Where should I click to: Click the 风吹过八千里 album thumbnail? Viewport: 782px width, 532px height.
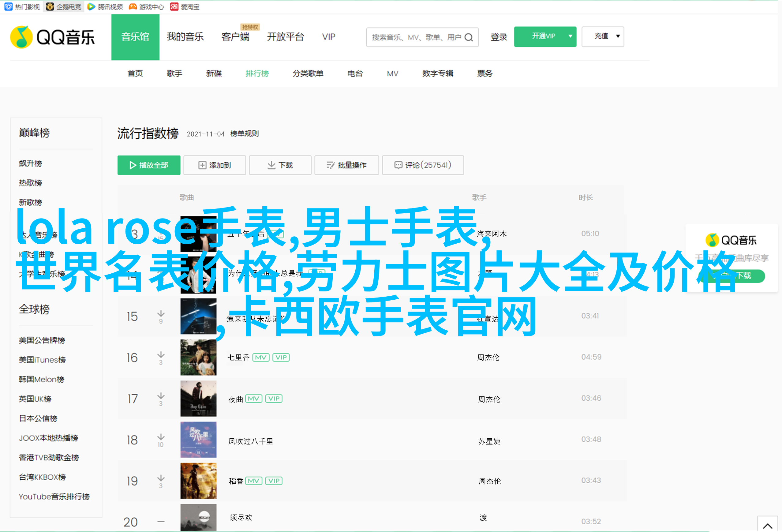pos(198,440)
